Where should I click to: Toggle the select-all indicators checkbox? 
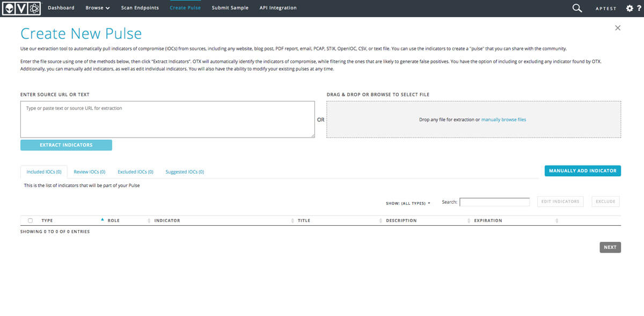coord(30,220)
